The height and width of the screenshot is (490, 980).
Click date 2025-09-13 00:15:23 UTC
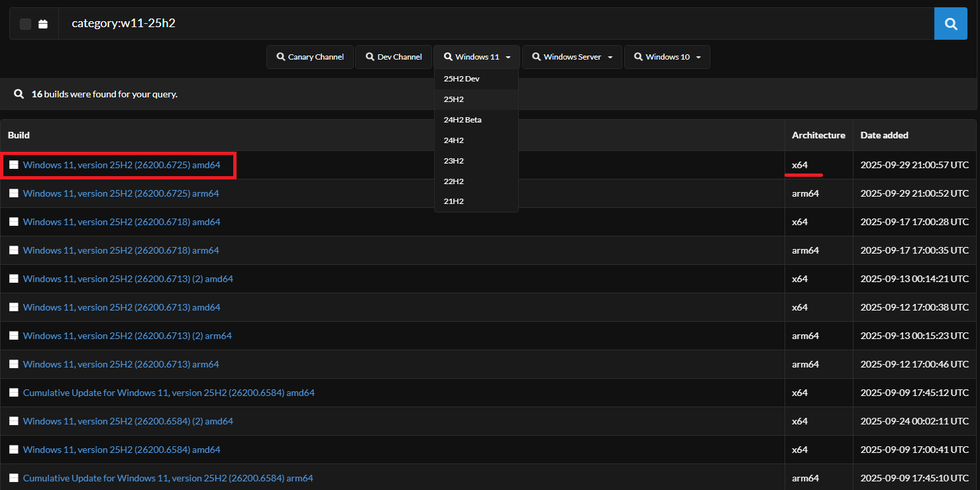pyautogui.click(x=914, y=336)
